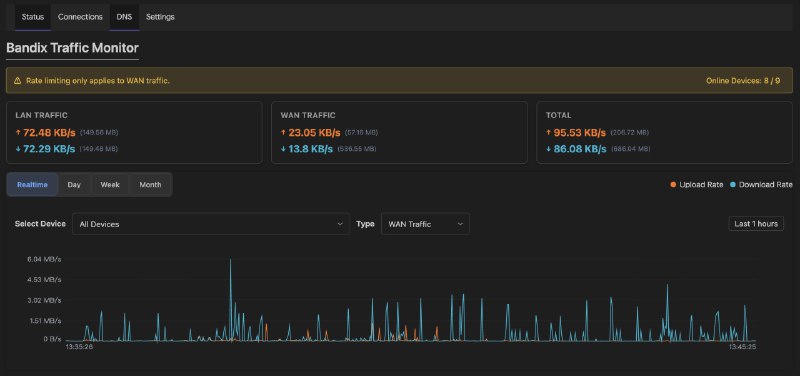Click the LAN download arrow icon

(x=18, y=149)
